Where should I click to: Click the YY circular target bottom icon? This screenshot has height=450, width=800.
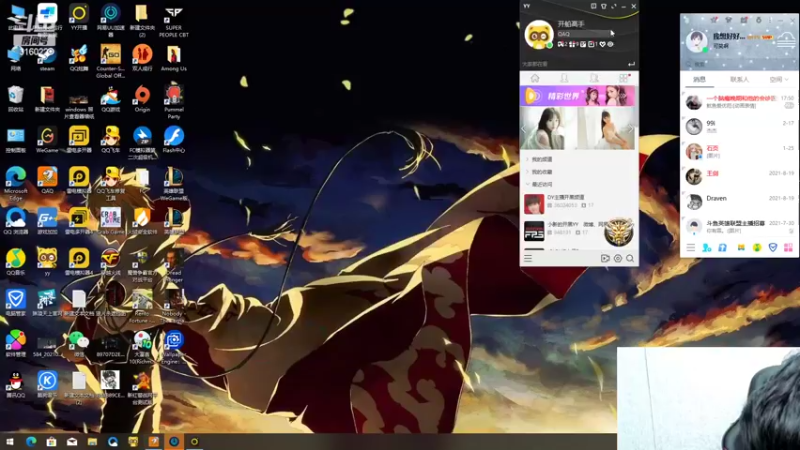pyautogui.click(x=618, y=258)
